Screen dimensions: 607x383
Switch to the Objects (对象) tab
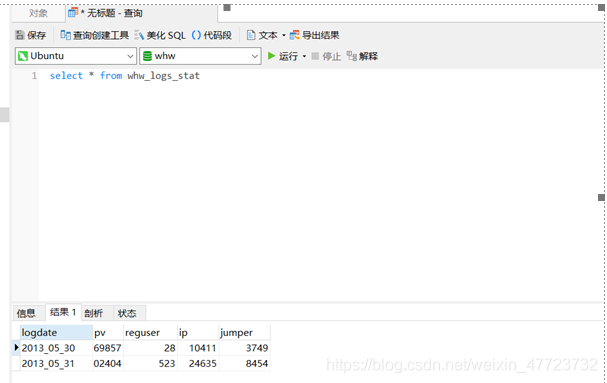[38, 13]
